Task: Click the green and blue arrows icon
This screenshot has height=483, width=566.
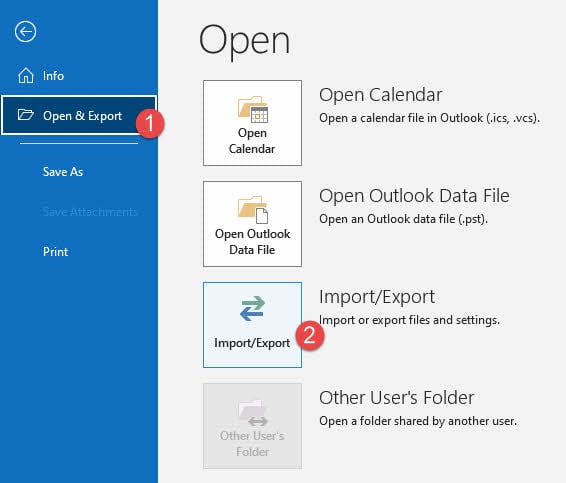Action: [253, 309]
